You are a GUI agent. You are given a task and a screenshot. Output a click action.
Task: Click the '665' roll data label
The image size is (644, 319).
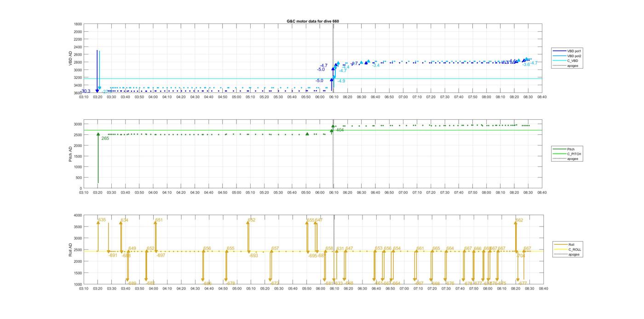point(436,249)
